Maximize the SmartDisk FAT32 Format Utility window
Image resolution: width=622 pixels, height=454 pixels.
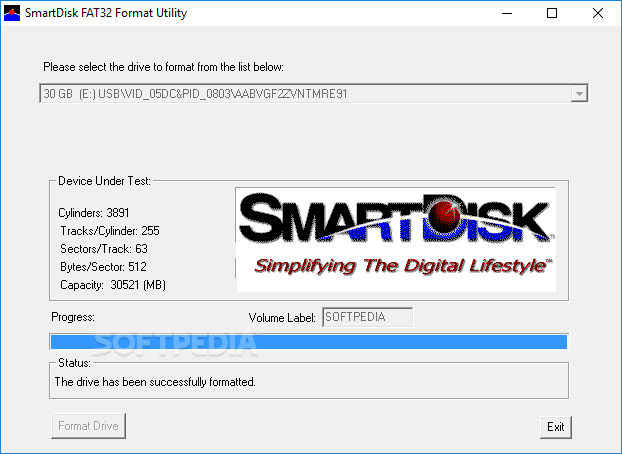552,13
